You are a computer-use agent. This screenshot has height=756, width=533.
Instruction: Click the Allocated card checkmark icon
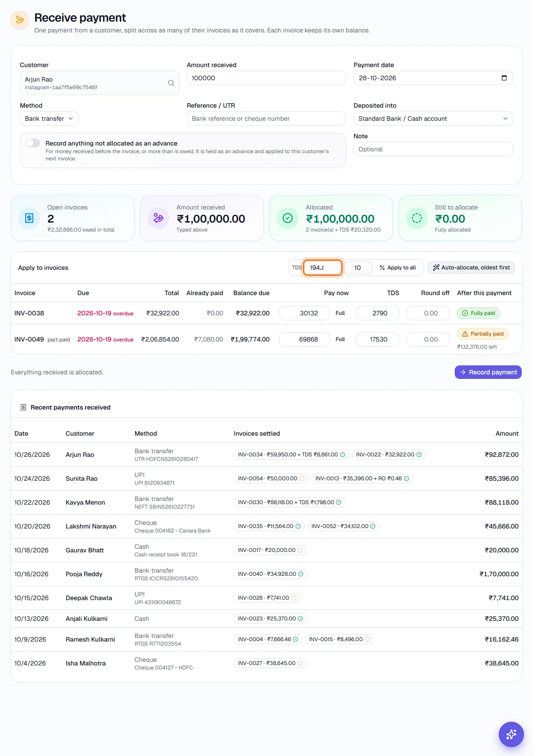click(x=288, y=219)
